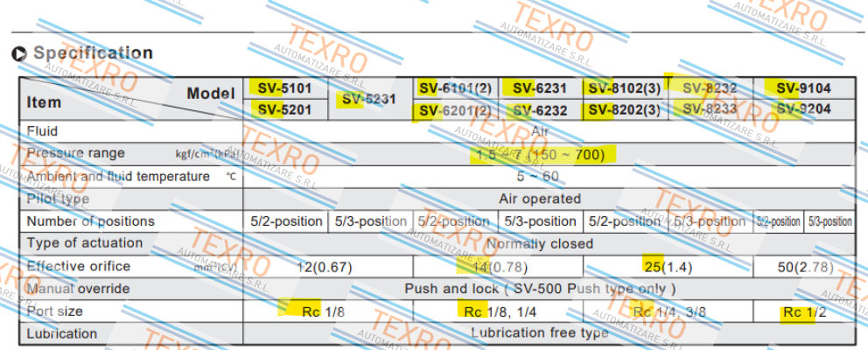
Task: Click 5/3-position under SV-6231
Action: coord(540,221)
